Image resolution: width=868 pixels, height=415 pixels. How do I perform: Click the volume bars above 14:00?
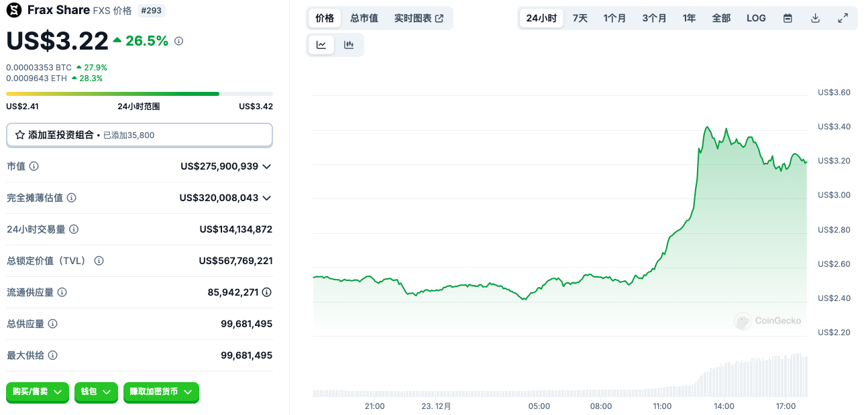724,379
